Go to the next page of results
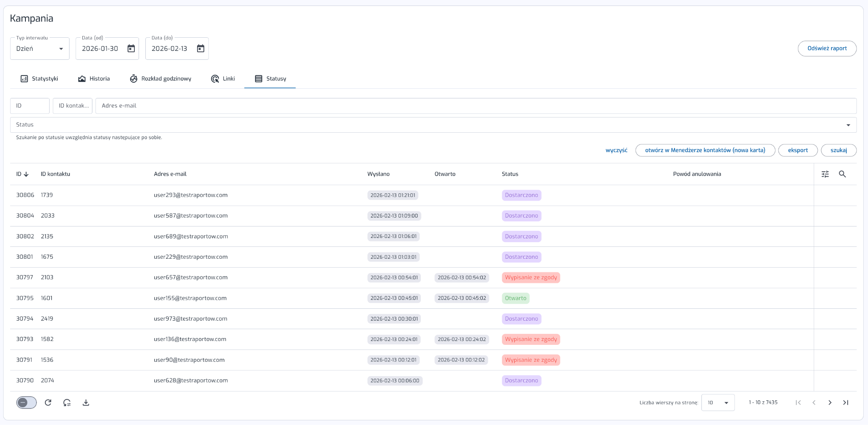The image size is (868, 425). pos(829,403)
